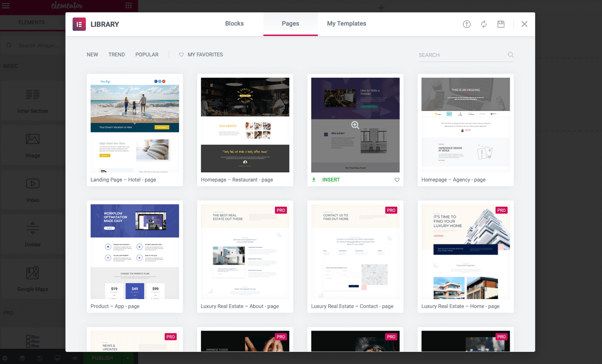Image resolution: width=602 pixels, height=364 pixels.
Task: Click PRO badge on Luxury Real Estate About
Action: pyautogui.click(x=281, y=210)
